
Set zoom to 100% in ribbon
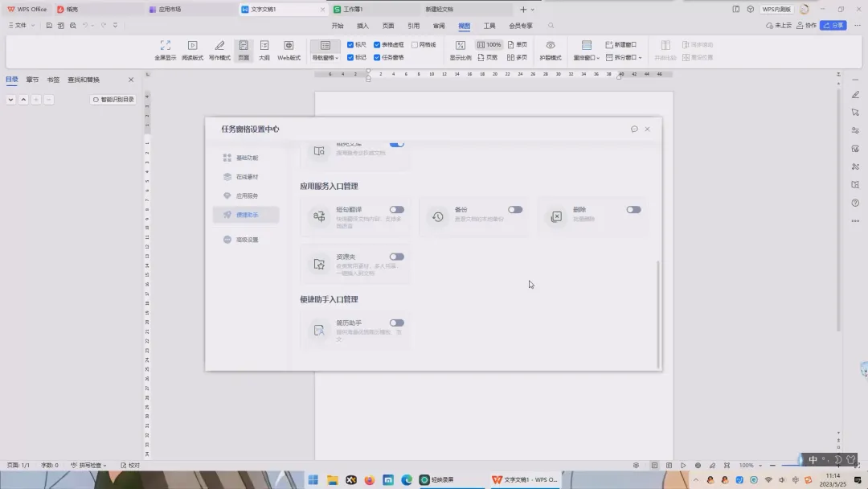click(489, 44)
